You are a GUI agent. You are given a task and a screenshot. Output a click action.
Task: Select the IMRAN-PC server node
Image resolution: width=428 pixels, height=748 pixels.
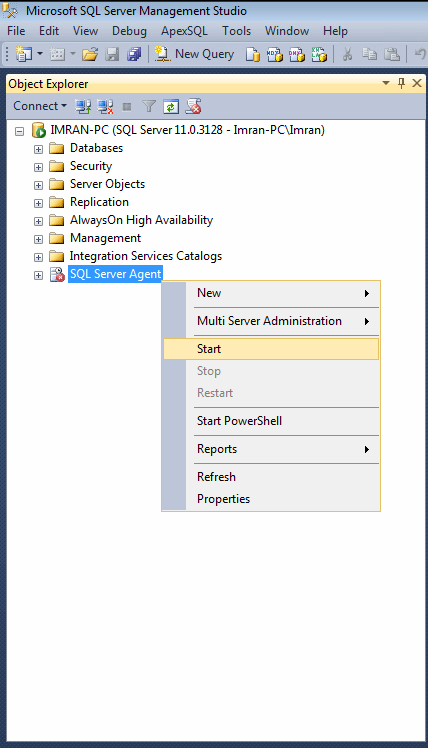click(x=188, y=130)
